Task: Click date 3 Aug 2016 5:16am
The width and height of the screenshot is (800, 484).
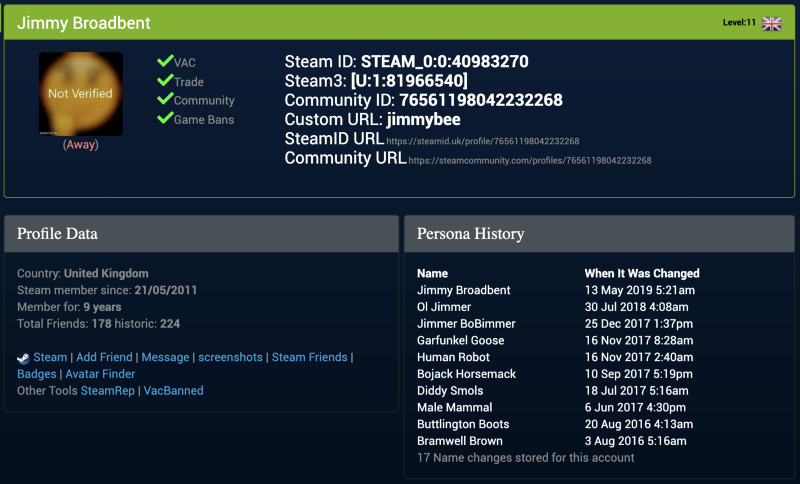Action: click(635, 441)
